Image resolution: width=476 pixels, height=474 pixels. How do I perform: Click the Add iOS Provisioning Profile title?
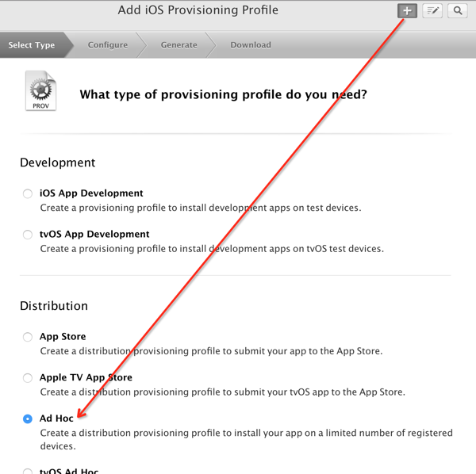198,10
